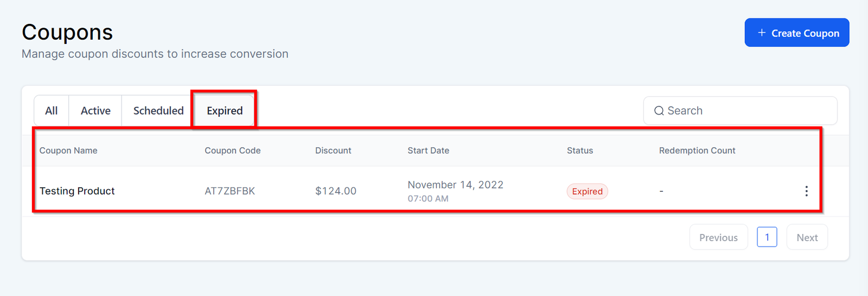The image size is (868, 296).
Task: Switch to the Active tab
Action: [x=95, y=111]
